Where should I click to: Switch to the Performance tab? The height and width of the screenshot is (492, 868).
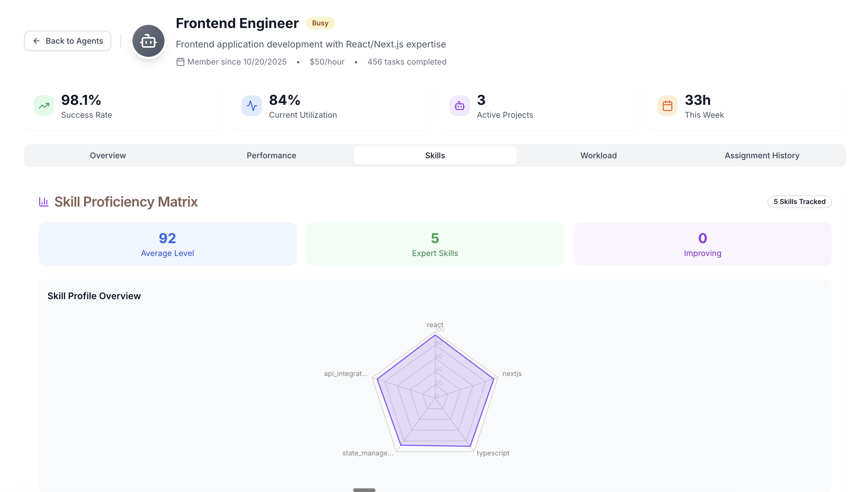pyautogui.click(x=271, y=155)
